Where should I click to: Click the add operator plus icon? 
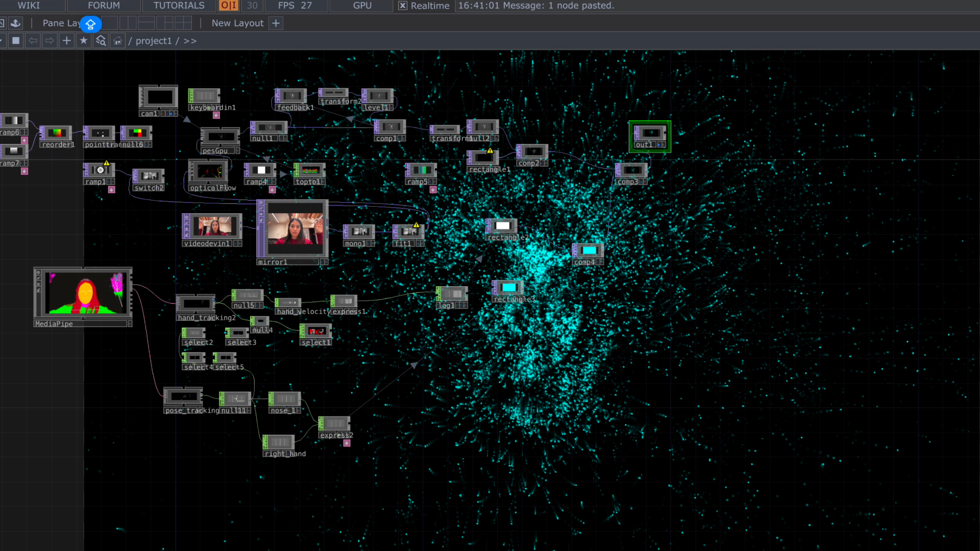pos(66,41)
